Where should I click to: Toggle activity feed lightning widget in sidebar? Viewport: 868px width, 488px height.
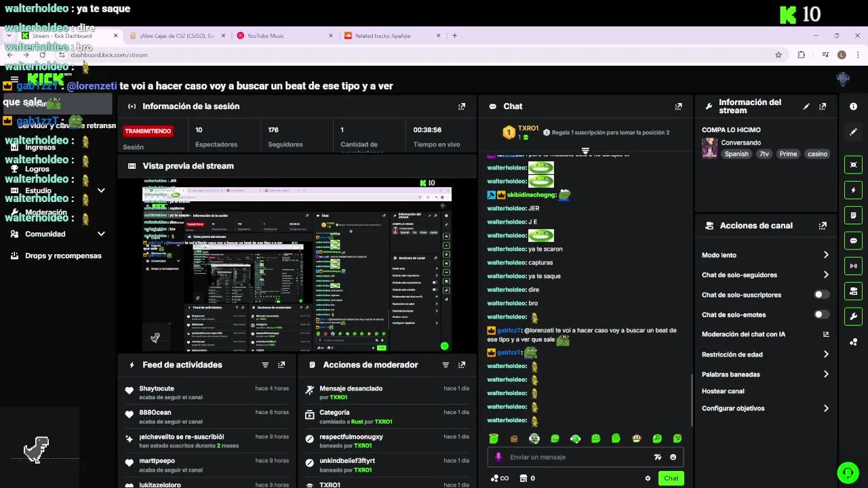853,190
